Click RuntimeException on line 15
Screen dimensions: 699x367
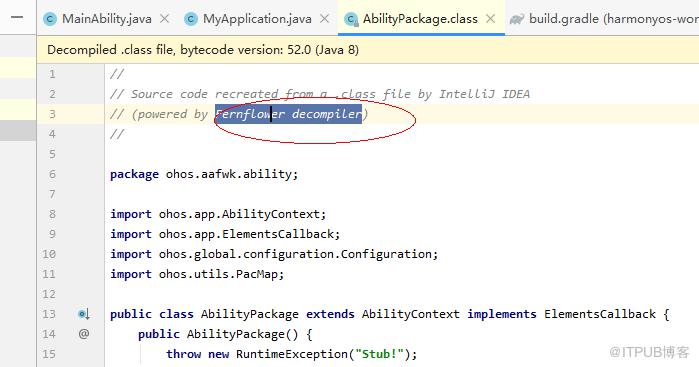pos(292,355)
